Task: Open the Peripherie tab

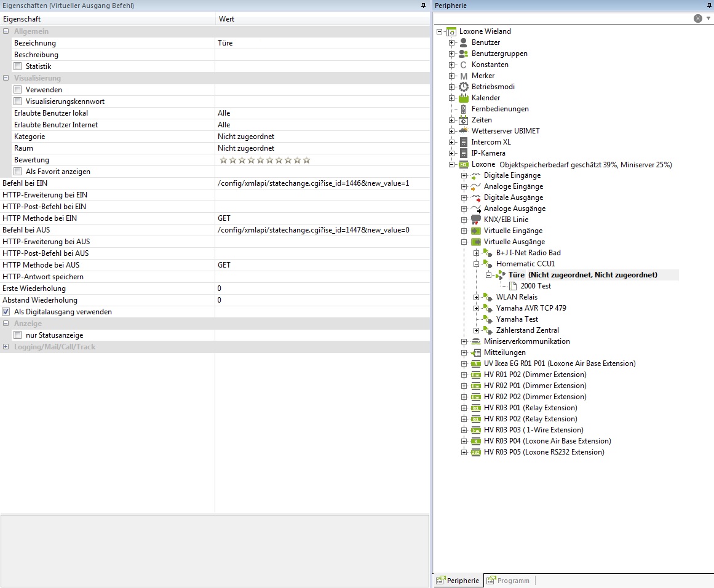Action: point(458,581)
